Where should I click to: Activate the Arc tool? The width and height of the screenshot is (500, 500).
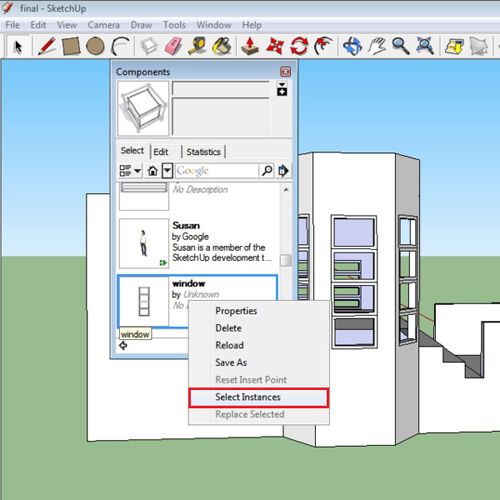click(x=120, y=46)
